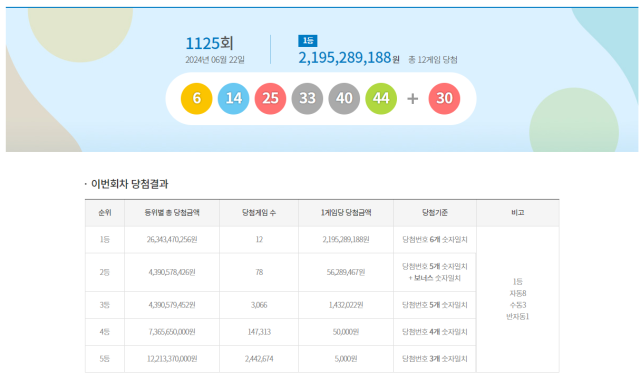The height and width of the screenshot is (381, 640).
Task: Click total amount 4,390,579,452원
Action: point(172,305)
